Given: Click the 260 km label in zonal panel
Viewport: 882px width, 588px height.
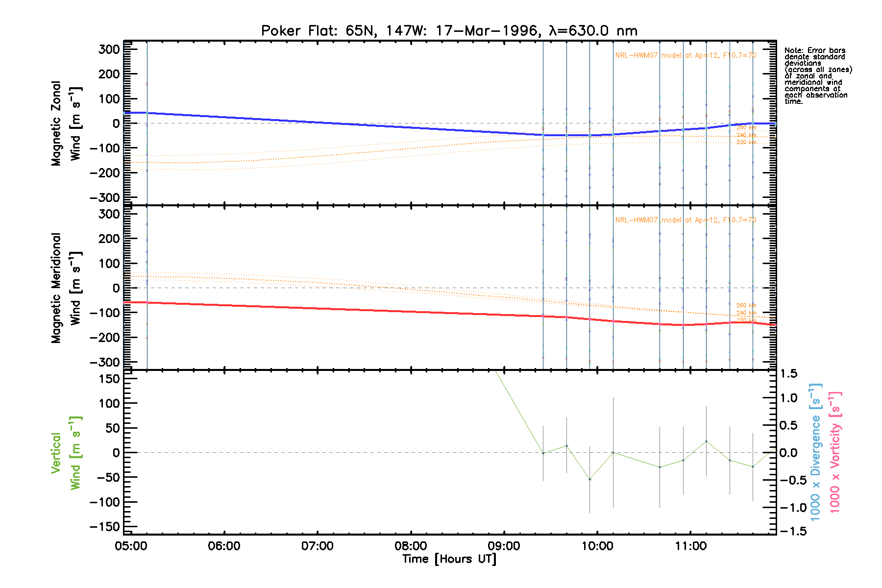Looking at the screenshot, I should (746, 128).
